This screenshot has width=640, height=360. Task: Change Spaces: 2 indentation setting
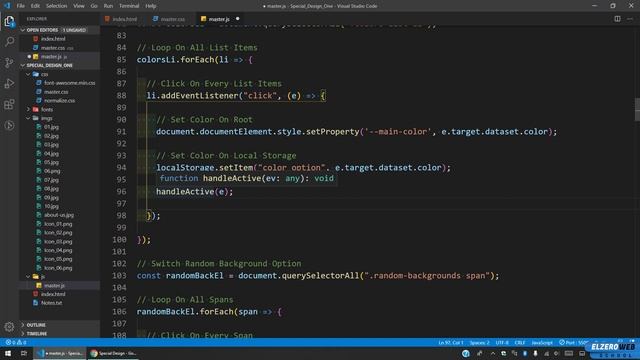[x=479, y=342]
